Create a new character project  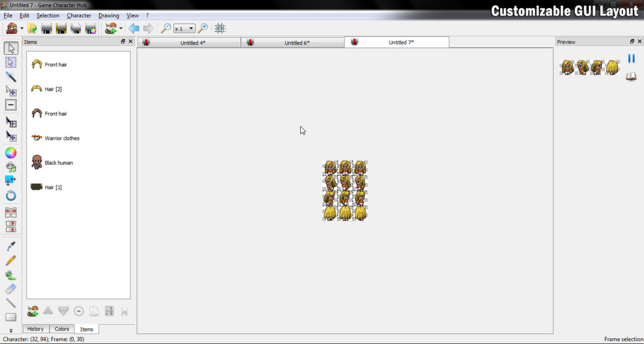10,28
